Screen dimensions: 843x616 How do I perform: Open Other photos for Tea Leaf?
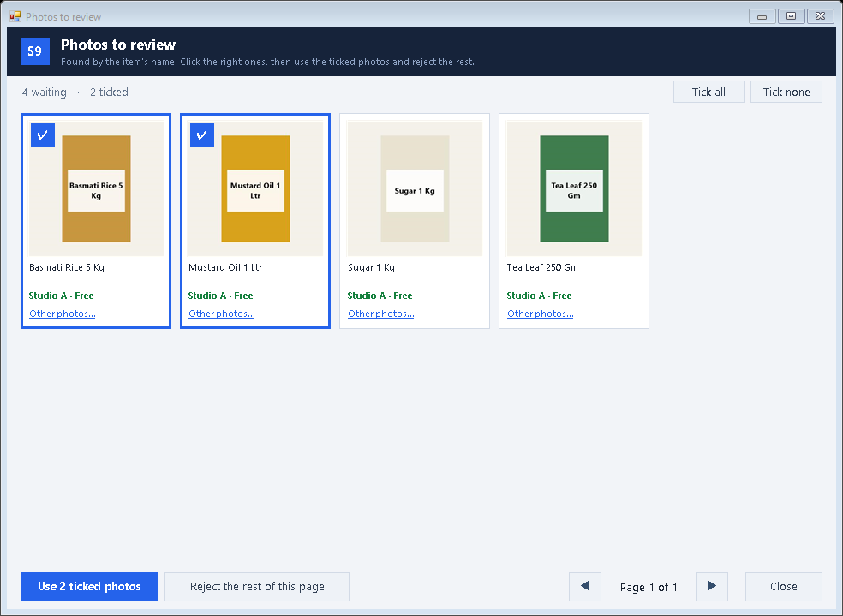click(541, 314)
